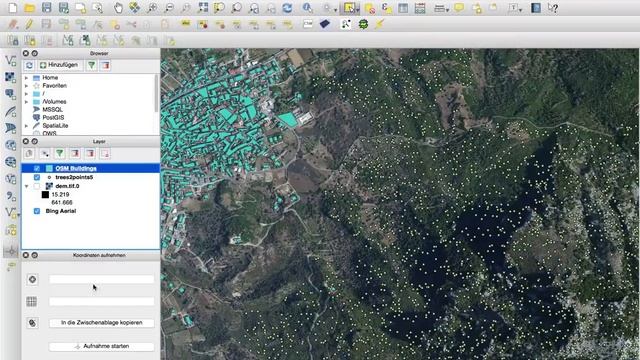The width and height of the screenshot is (640, 360).
Task: Filter the legend using the Layer panel funnel
Action: click(x=60, y=153)
